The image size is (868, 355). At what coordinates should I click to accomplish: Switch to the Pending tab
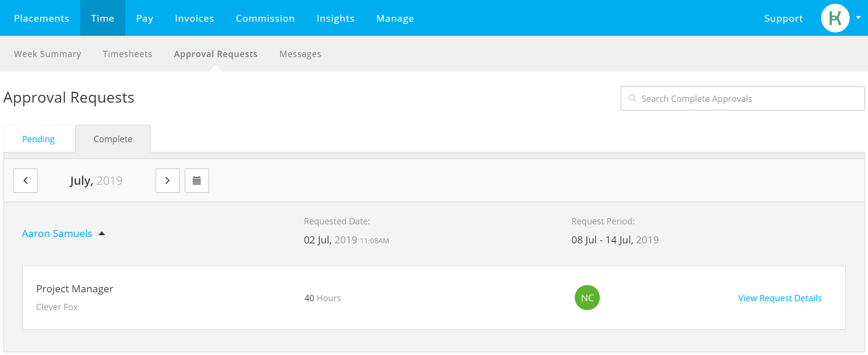click(38, 139)
